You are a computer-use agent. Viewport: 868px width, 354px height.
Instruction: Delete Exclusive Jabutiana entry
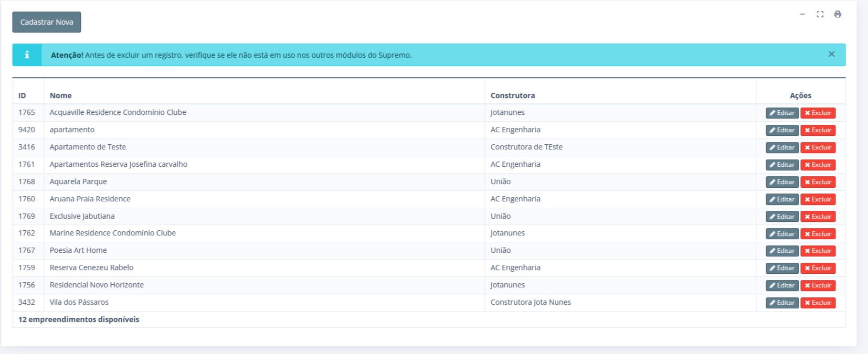pyautogui.click(x=818, y=217)
